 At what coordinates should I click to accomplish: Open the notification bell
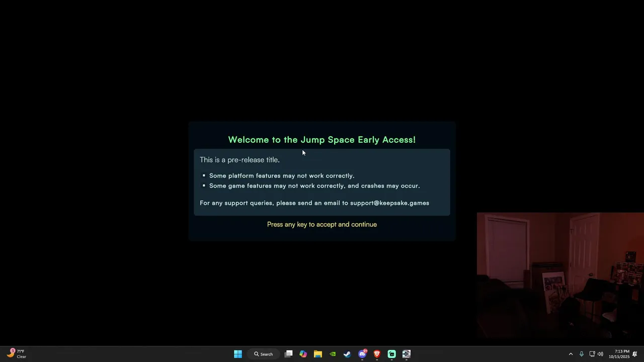pos(635,354)
